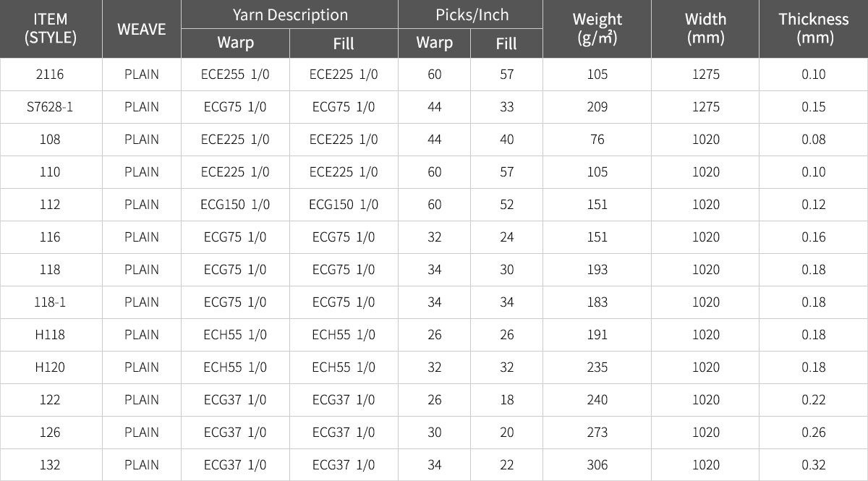Screen dimensions: 868x481
Task: Click the Weight (g/m²) header
Action: [597, 29]
